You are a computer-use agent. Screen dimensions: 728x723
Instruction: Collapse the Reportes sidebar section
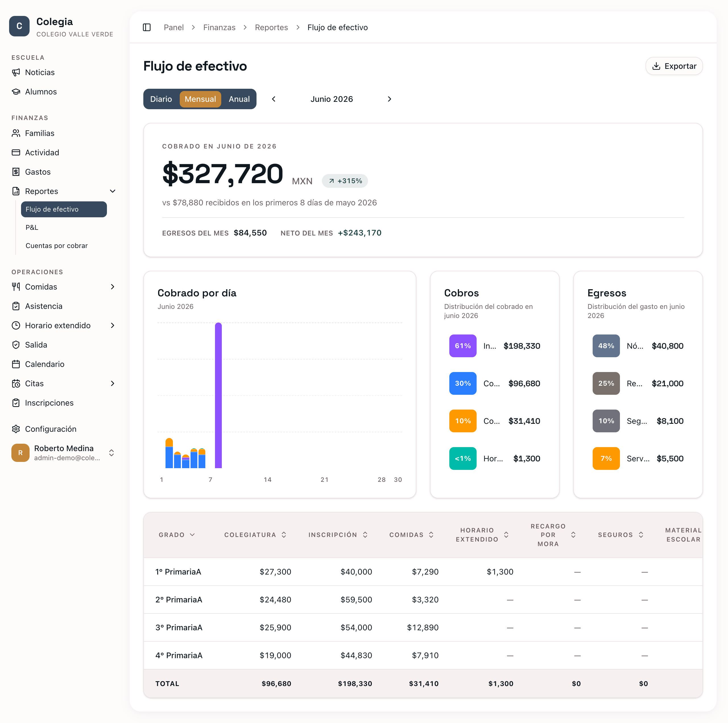[x=112, y=191]
